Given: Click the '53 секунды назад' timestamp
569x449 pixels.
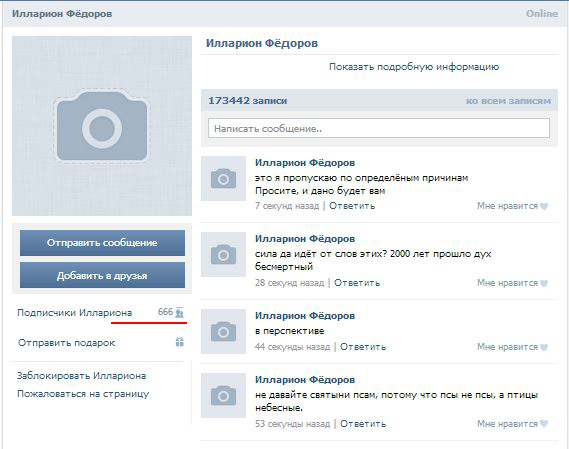Looking at the screenshot, I should pyautogui.click(x=292, y=424).
